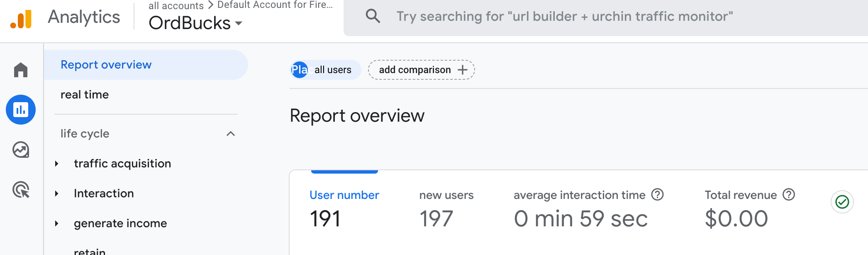Select Report overview in navigation
This screenshot has width=868, height=255.
[146, 65]
